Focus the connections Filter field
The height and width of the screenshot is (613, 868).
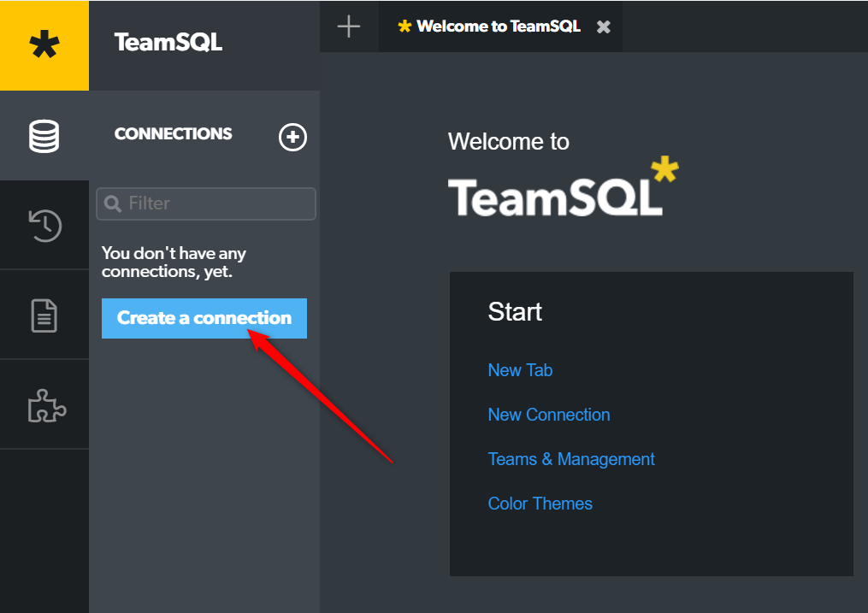click(206, 203)
